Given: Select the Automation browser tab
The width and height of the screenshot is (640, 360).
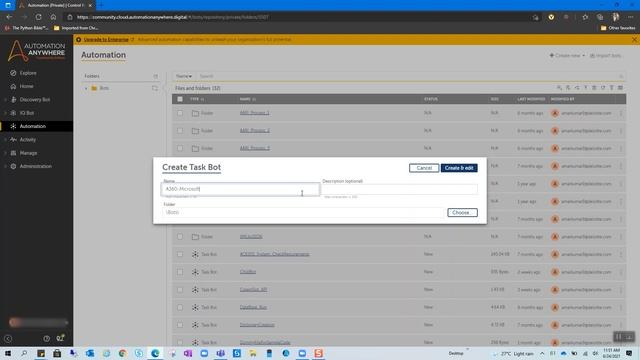Looking at the screenshot, I should (x=55, y=5).
